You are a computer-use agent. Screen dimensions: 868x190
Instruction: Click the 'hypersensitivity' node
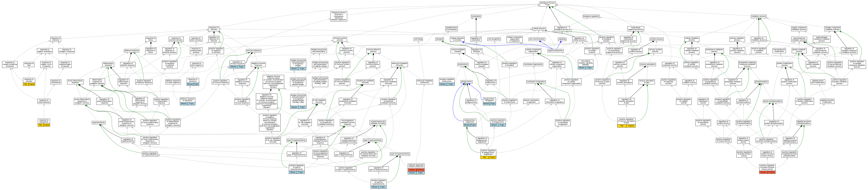[99, 123]
